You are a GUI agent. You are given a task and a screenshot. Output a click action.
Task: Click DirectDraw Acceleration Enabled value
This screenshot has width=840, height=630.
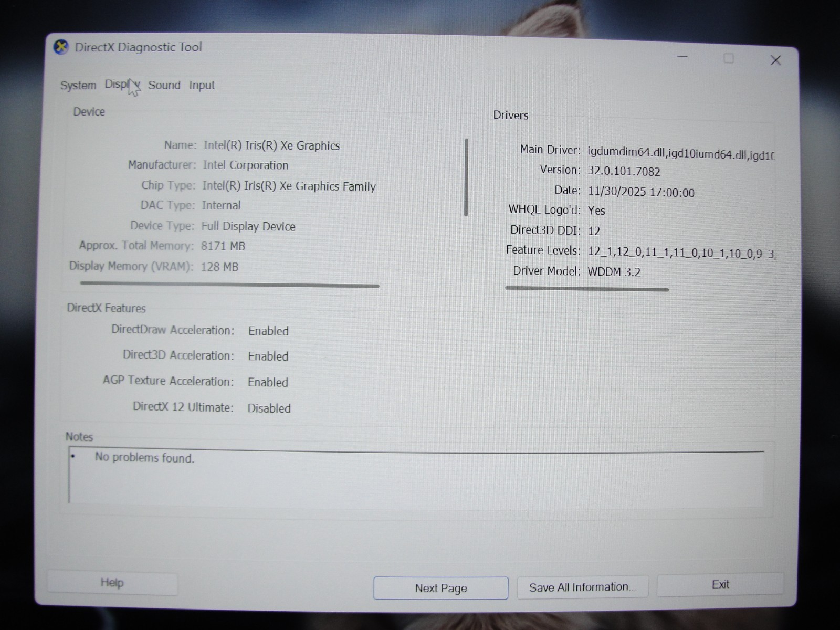268,331
